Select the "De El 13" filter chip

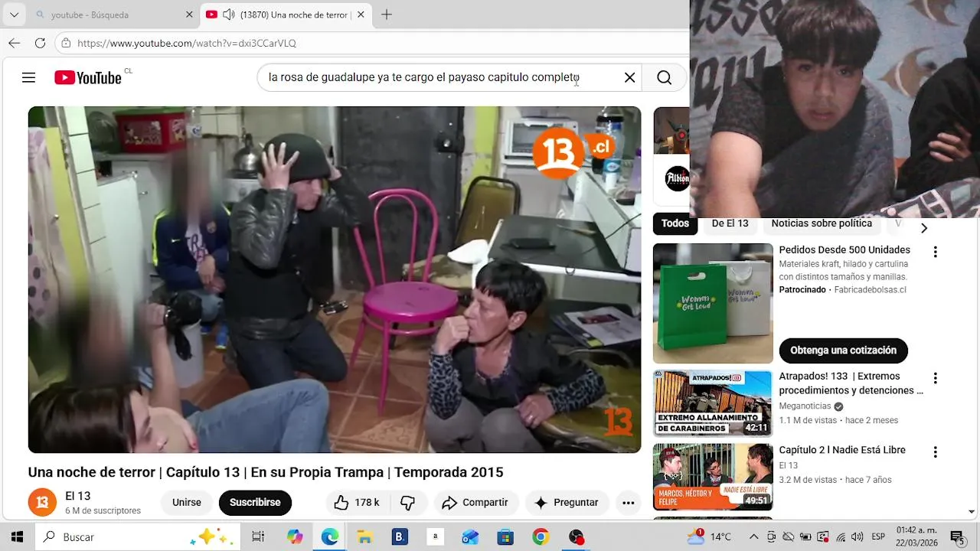tap(730, 223)
